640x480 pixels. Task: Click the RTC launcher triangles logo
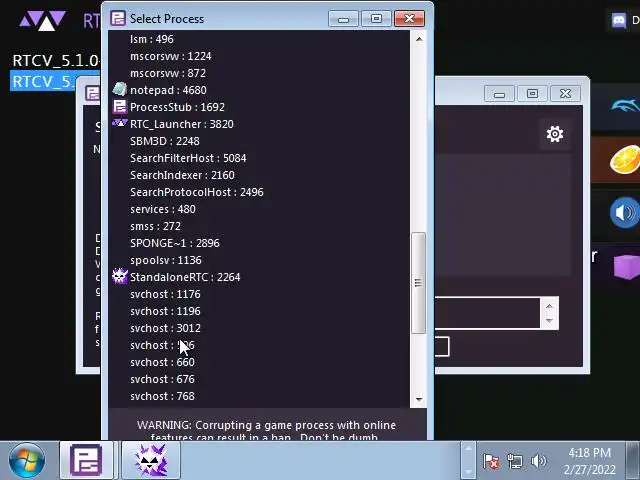43,20
